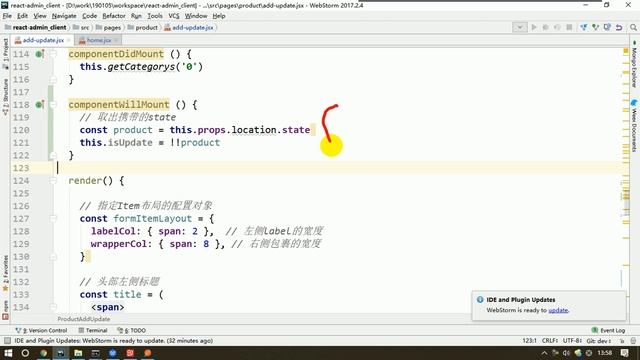Click override gutter icon on line 118
Image resolution: width=640 pixels, height=360 pixels.
(x=40, y=104)
